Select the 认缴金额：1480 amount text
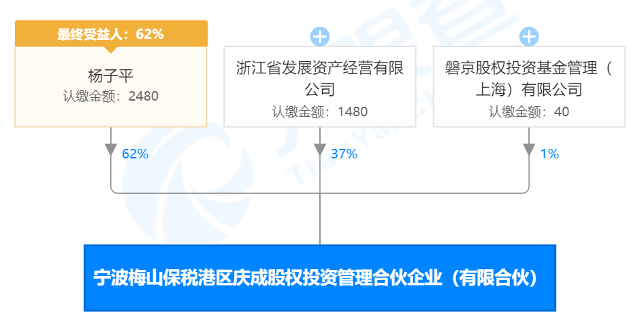The width and height of the screenshot is (644, 329). click(x=319, y=112)
